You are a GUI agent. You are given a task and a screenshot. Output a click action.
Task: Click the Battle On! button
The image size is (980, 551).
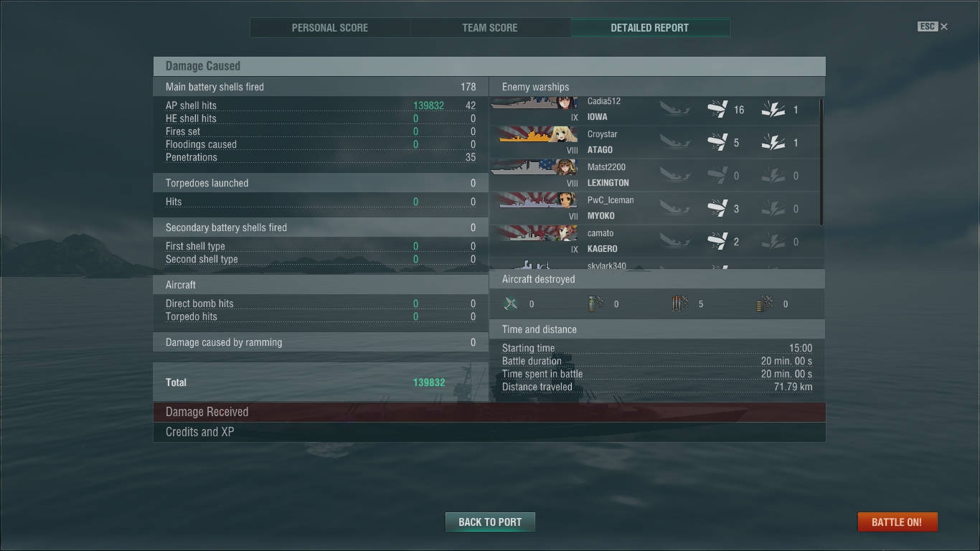coord(897,522)
